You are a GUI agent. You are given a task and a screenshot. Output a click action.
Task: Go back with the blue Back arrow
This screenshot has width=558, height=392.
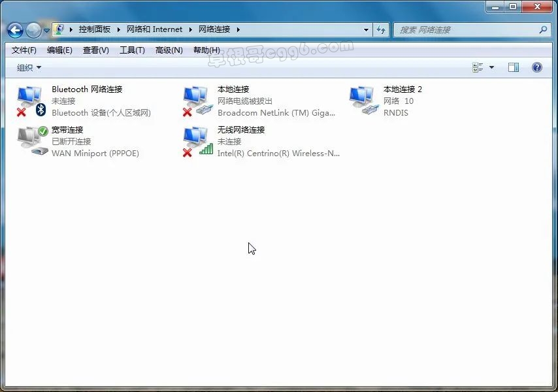pos(15,30)
